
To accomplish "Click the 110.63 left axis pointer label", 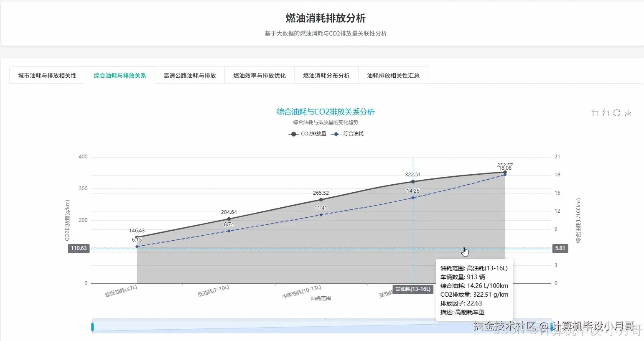I will click(x=79, y=248).
